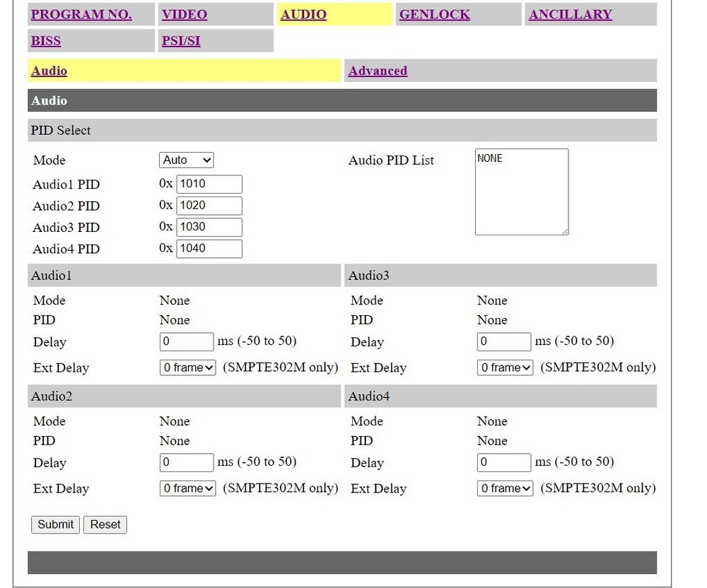Click Audio4 '(SMPTE302M only)' note

coord(598,488)
